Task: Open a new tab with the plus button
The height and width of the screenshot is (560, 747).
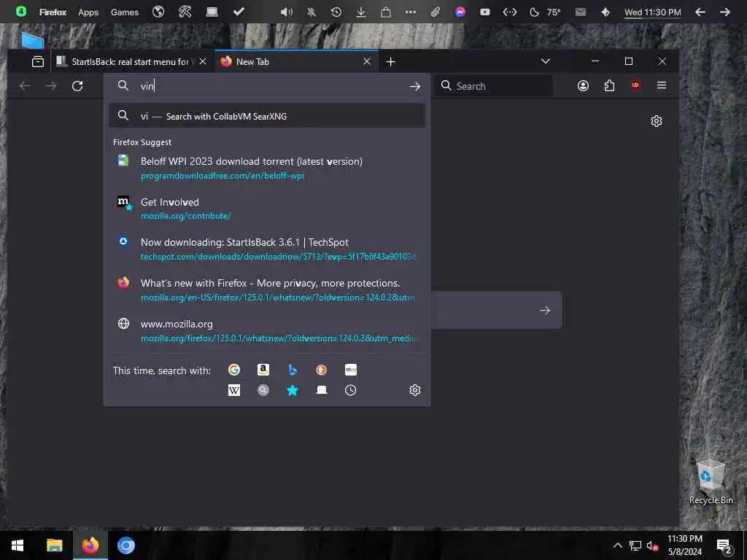Action: (391, 62)
